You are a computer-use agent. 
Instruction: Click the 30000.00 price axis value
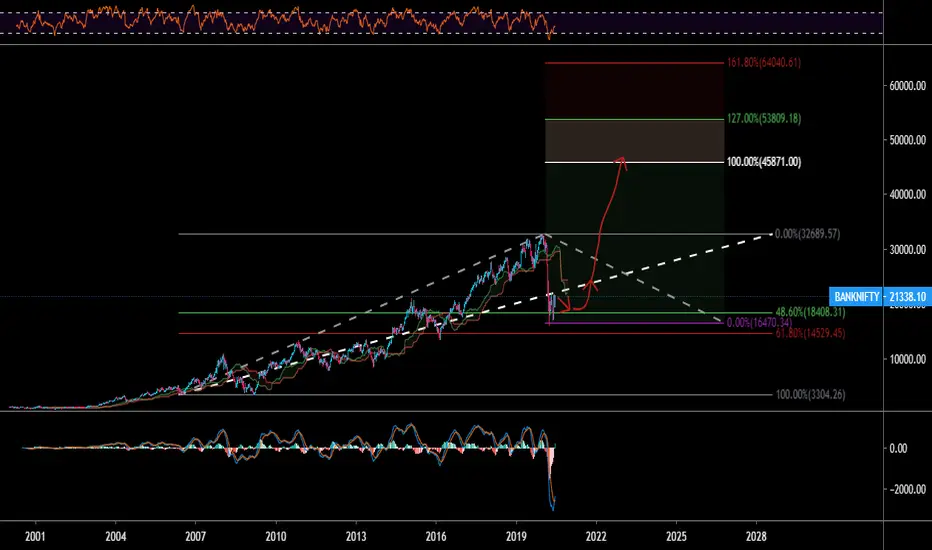point(907,249)
